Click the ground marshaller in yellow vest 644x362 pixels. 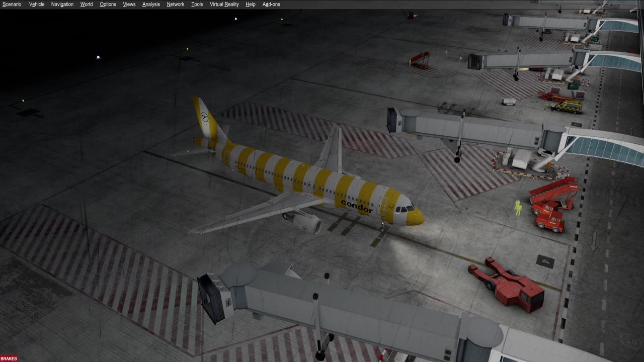tap(518, 208)
